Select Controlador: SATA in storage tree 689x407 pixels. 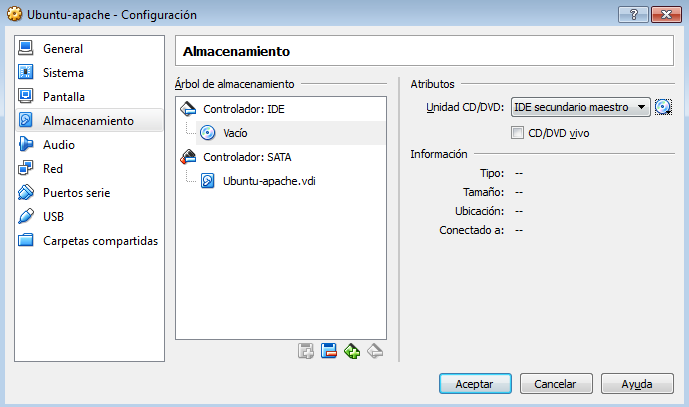(247, 157)
